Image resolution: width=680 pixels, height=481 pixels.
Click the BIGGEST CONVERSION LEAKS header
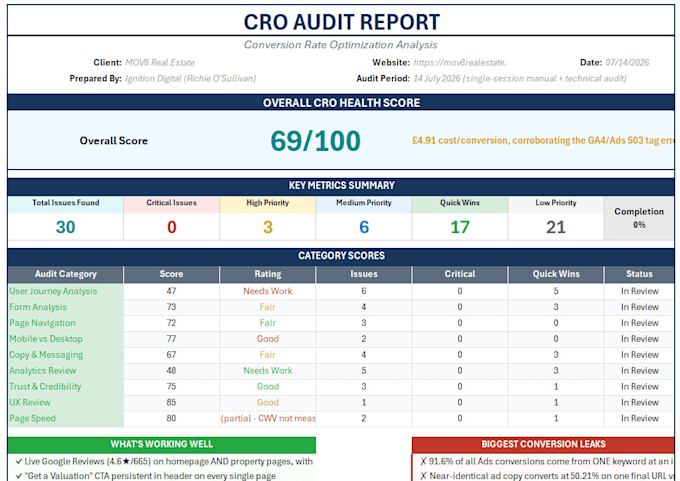point(543,445)
